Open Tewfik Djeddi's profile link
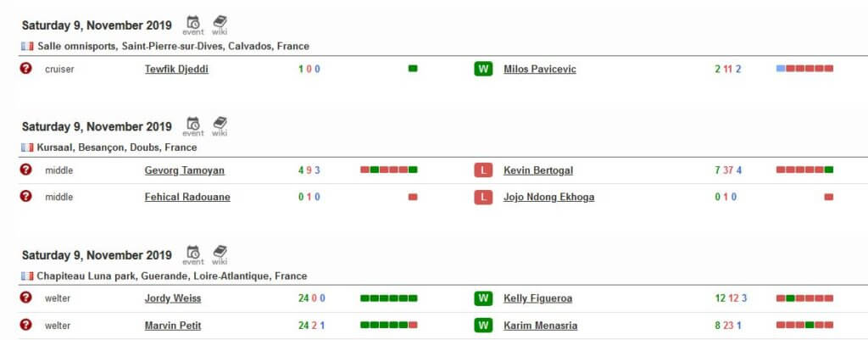This screenshot has height=340, width=868. click(176, 70)
